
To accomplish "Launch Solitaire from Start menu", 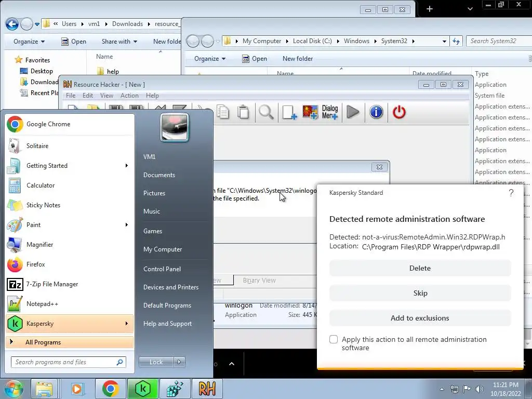I will pos(70,146).
